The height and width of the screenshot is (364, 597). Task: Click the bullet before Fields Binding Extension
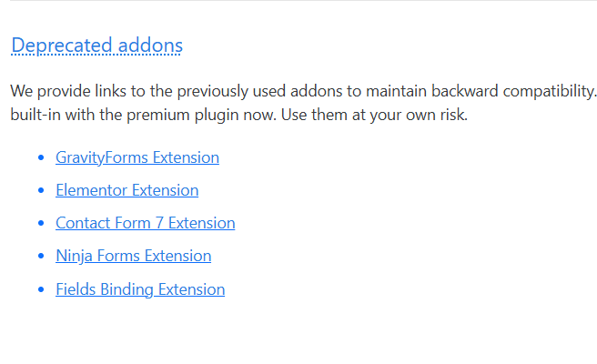coord(41,290)
